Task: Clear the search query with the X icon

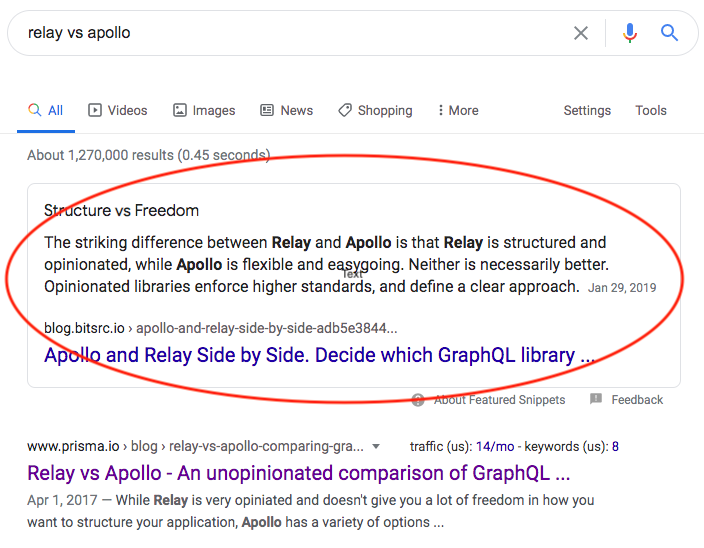Action: point(581,33)
